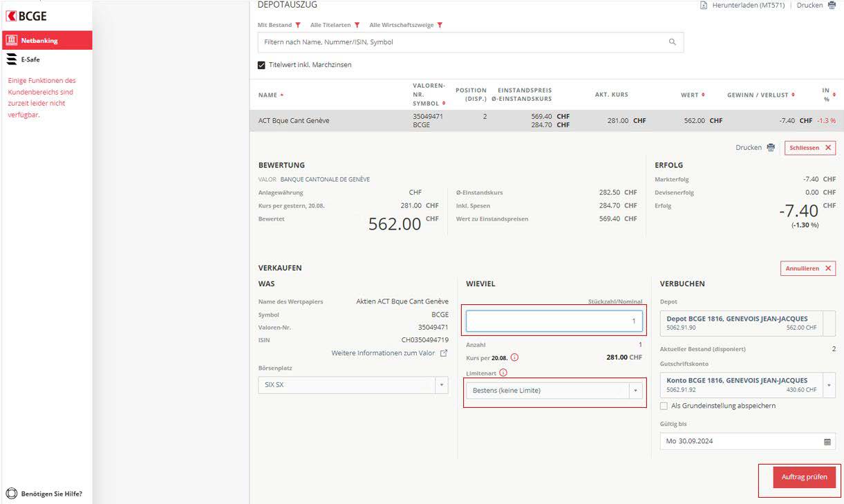Screen dimensions: 844x504
Task: Cancel the sell order with Annullieren
Action: click(x=808, y=268)
